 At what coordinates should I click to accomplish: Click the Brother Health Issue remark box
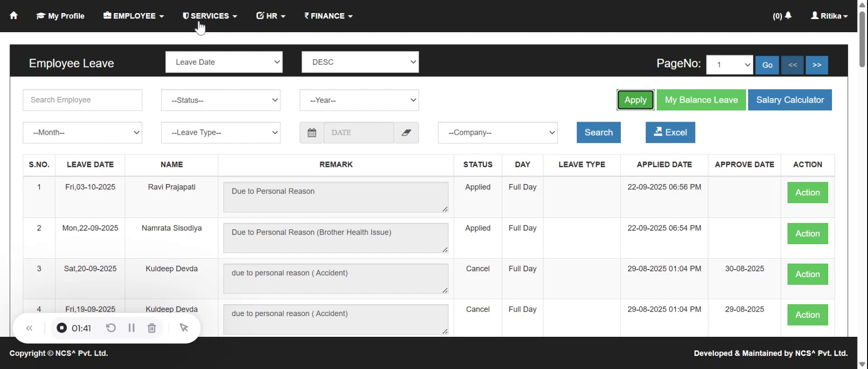coord(335,238)
